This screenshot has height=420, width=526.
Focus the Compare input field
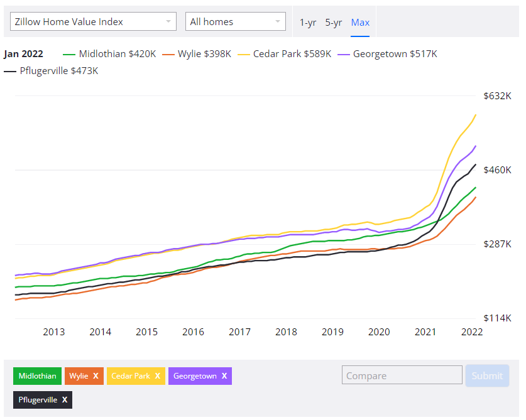point(402,375)
